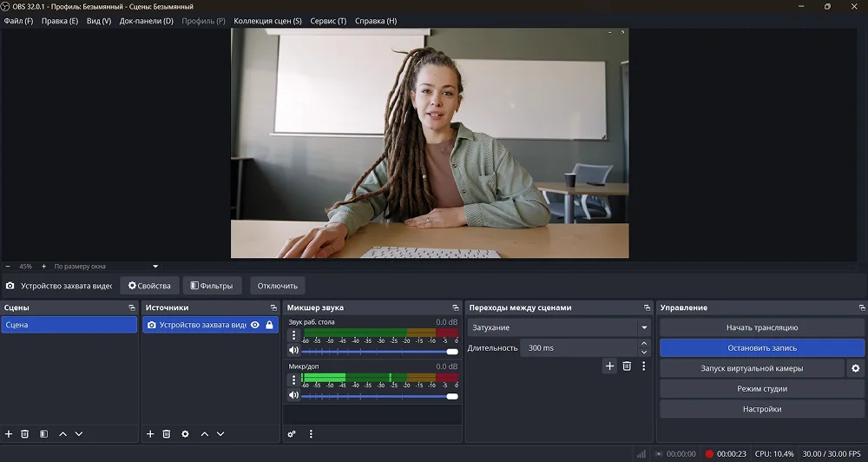
Task: Expand the preview scaling dropdown
Action: tap(155, 267)
